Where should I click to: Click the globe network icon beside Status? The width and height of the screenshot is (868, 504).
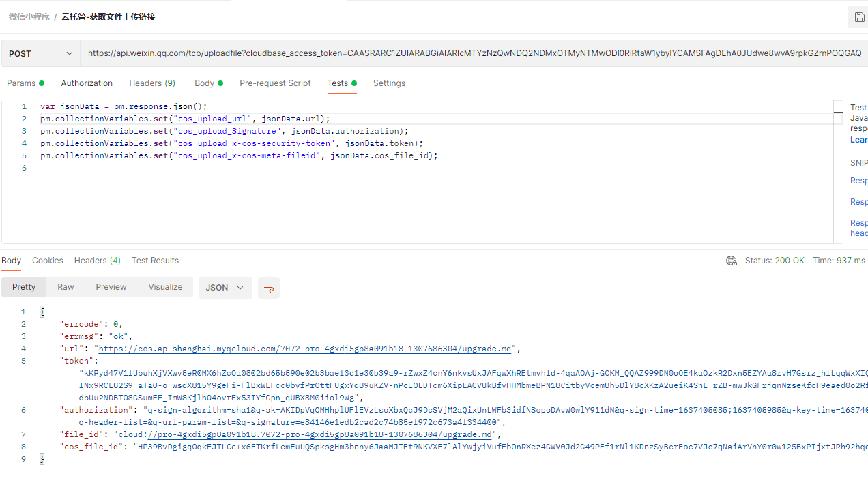(732, 261)
